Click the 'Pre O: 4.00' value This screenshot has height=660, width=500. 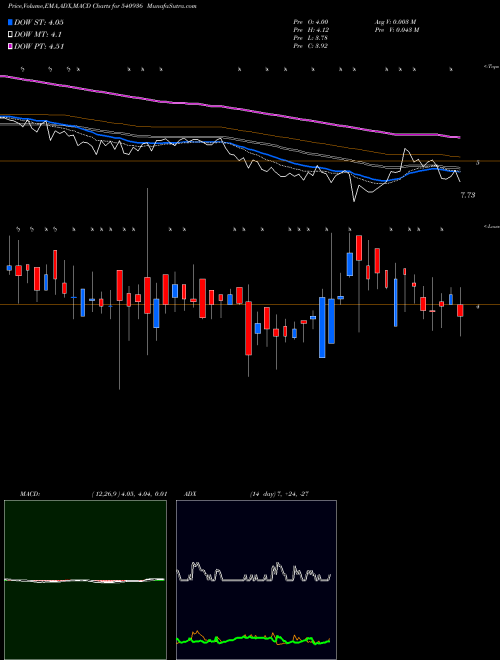point(311,21)
